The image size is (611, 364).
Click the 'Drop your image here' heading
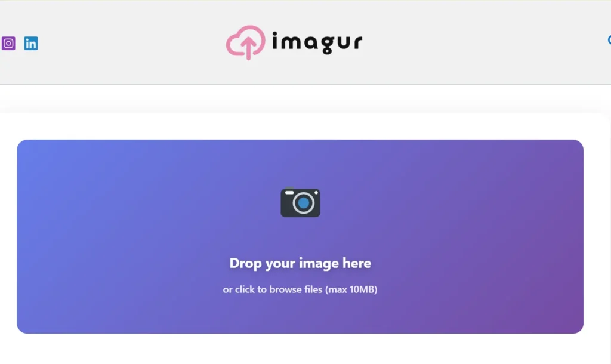tap(300, 263)
